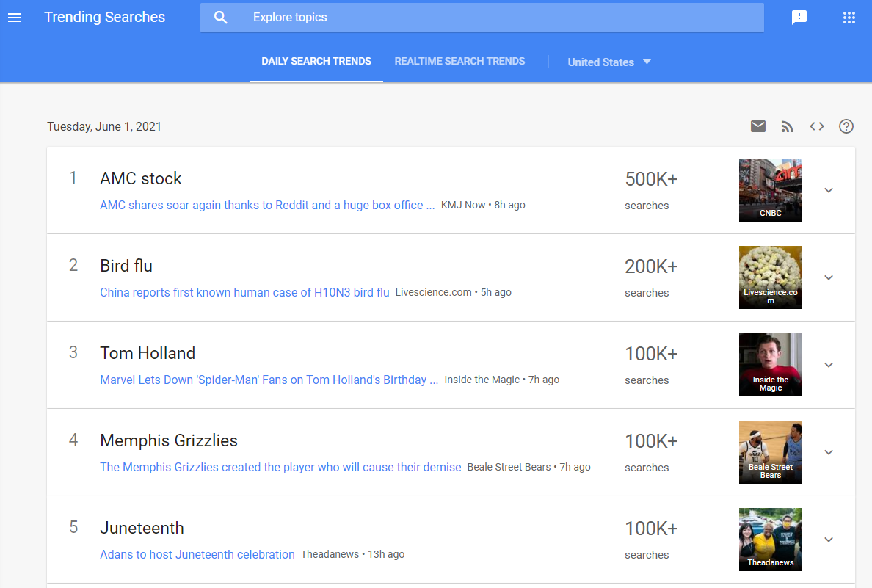Select the Juneteenth trend title
This screenshot has height=588, width=872.
click(142, 528)
